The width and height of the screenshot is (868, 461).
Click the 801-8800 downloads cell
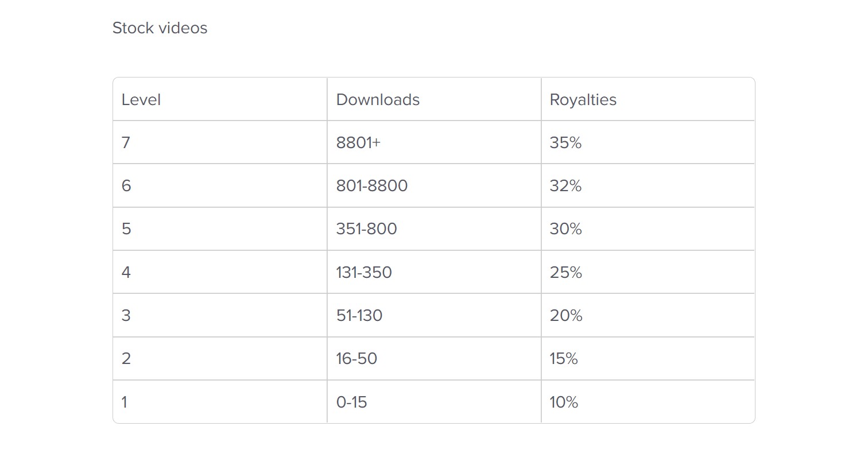click(372, 186)
